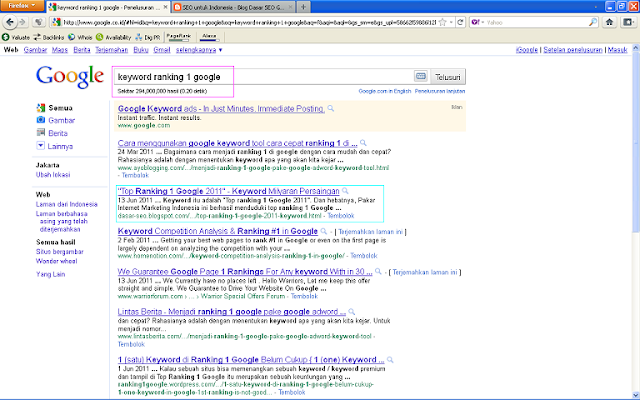Open Cara menggunakan google keyword tool result
Viewport: 640px width, 400px height.
tap(237, 143)
